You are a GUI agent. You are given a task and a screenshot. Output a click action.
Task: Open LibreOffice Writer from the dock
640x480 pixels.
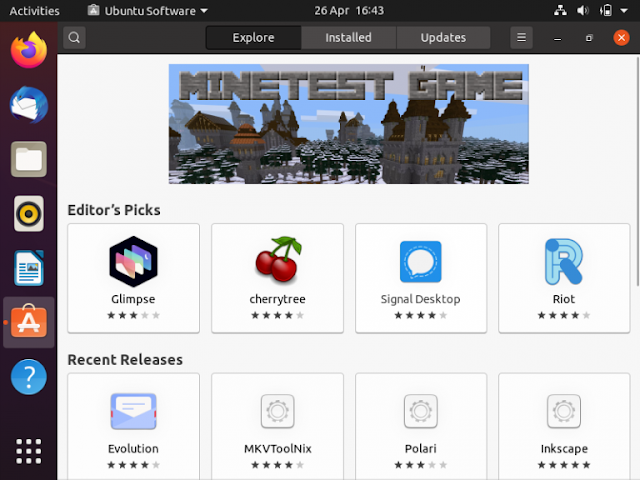[29, 268]
